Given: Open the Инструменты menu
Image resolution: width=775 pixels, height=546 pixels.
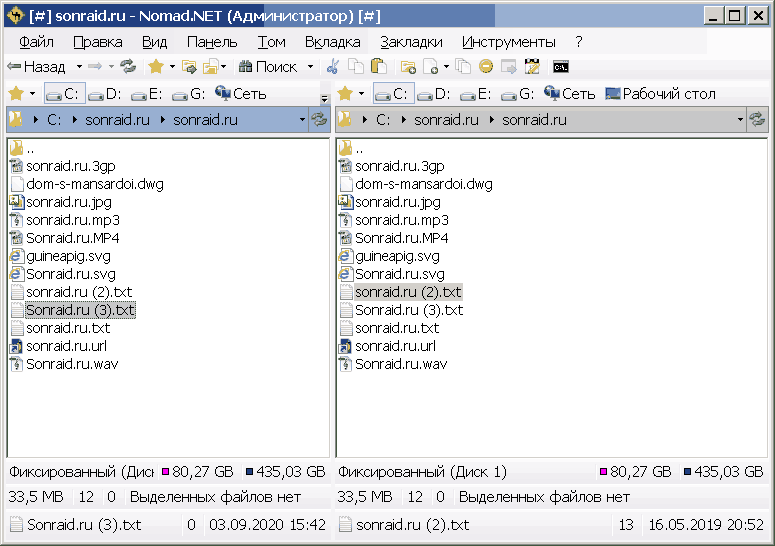Looking at the screenshot, I should [x=509, y=42].
